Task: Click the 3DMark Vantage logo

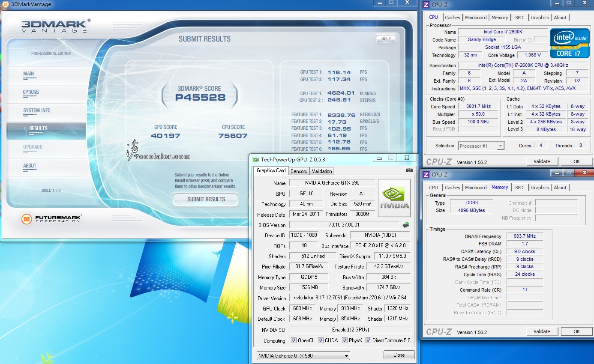Action: click(x=56, y=26)
